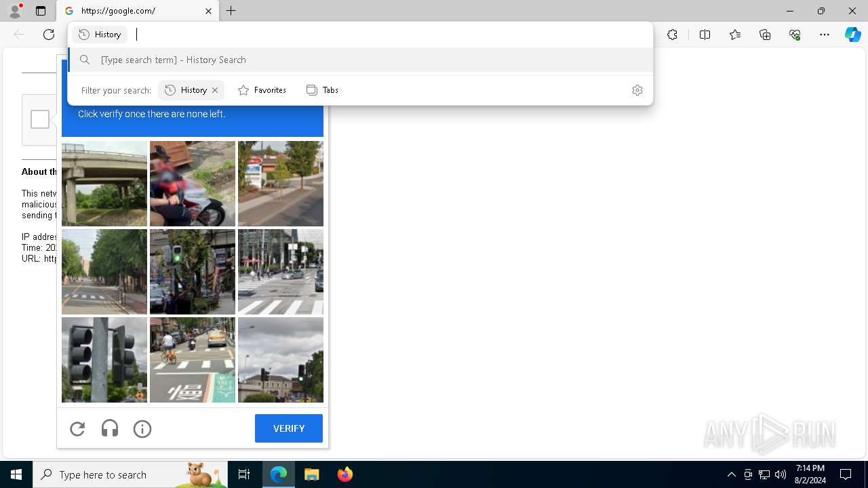Open volume control tray icon
868x488 pixels.
click(x=780, y=474)
